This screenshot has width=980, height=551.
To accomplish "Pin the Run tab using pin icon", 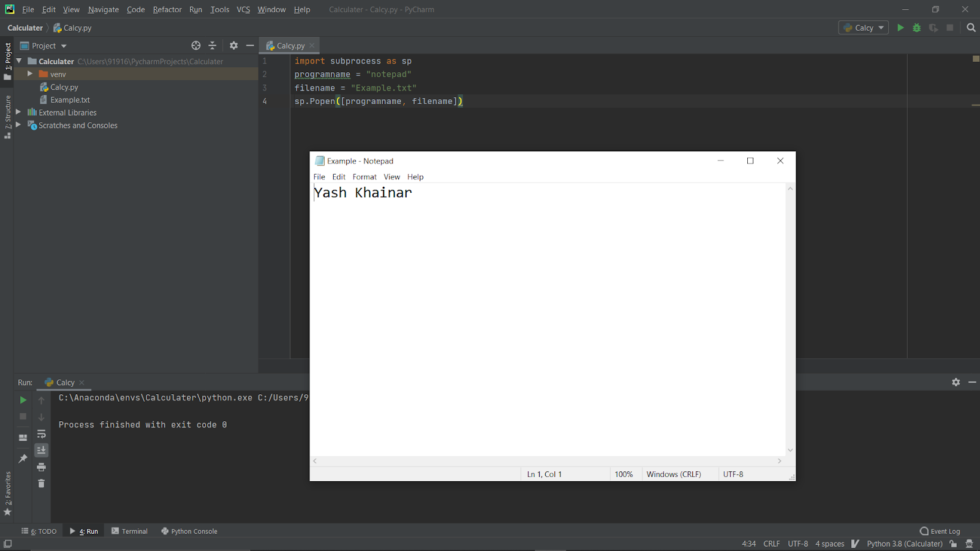I will [23, 457].
